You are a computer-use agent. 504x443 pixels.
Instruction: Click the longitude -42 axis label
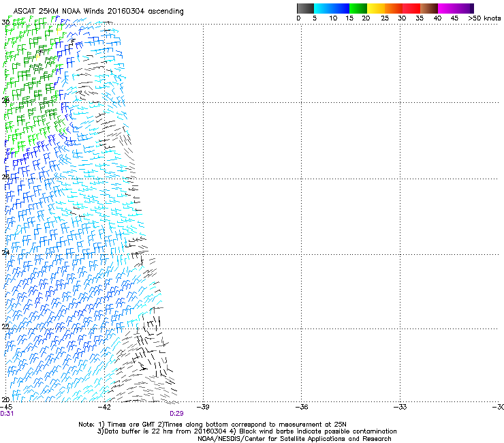pyautogui.click(x=104, y=407)
